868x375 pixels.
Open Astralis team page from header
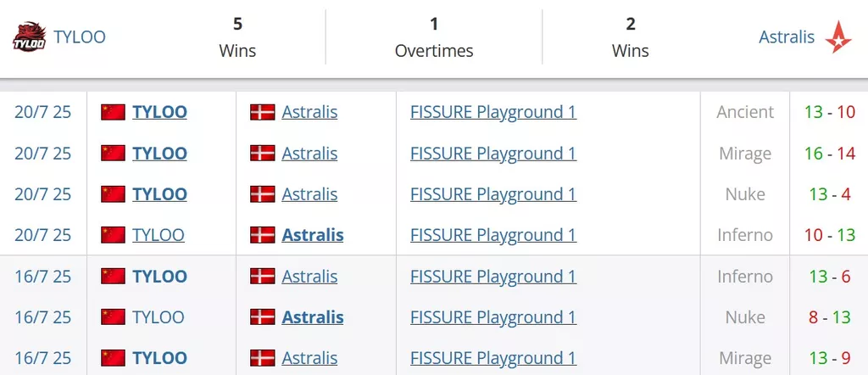[x=787, y=37]
